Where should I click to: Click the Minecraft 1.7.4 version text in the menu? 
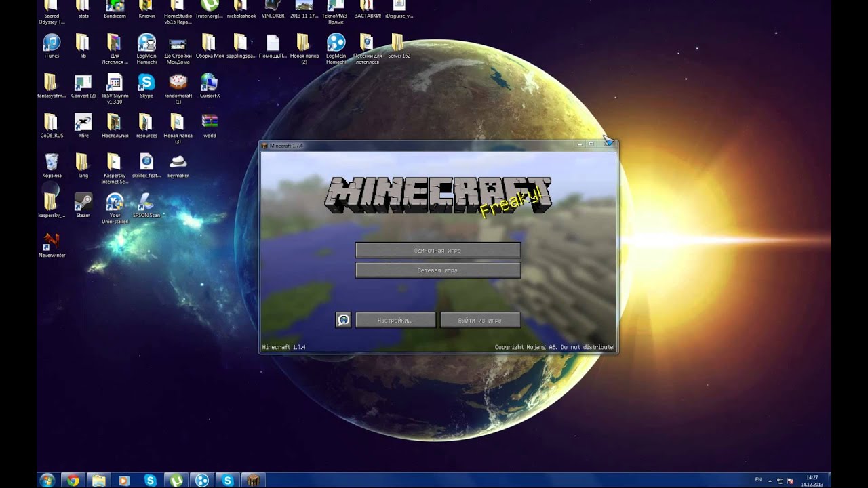(x=284, y=347)
